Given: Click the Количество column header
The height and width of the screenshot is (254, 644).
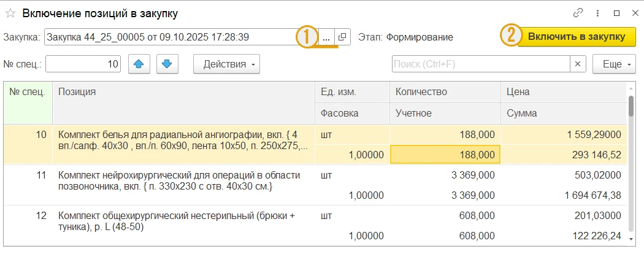Looking at the screenshot, I should [x=445, y=92].
